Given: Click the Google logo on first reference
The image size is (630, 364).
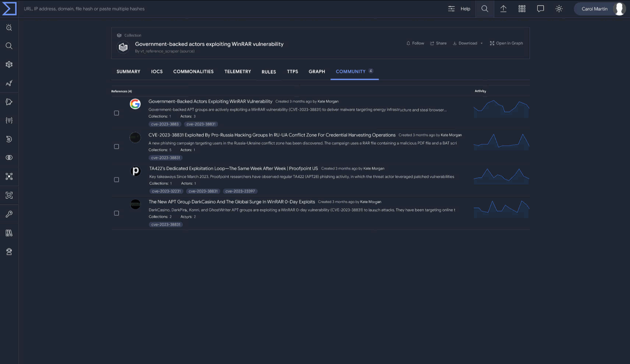Looking at the screenshot, I should click(x=135, y=104).
